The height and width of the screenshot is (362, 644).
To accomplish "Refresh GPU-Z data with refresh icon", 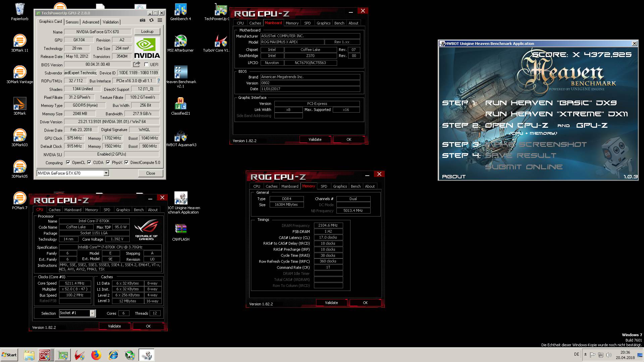I will pos(151,20).
